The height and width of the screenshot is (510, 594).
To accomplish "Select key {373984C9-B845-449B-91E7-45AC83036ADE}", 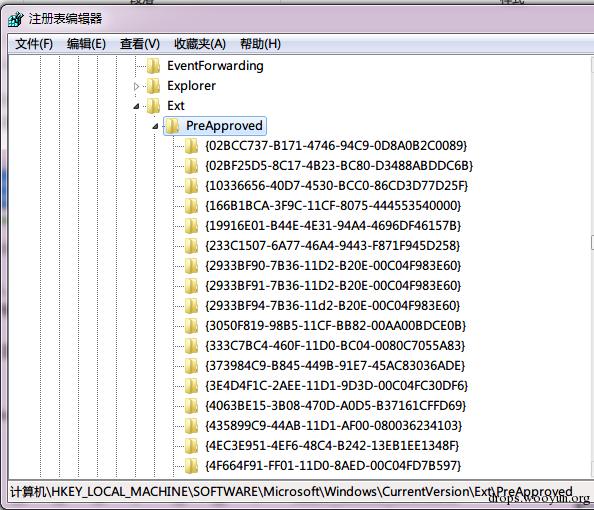I will 335,366.
